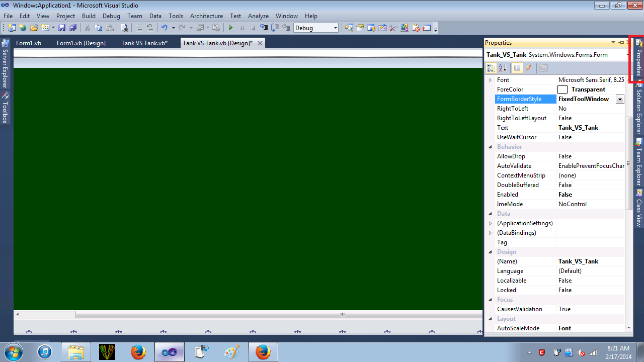Open Add New Item dropdown arrow

tap(53, 28)
